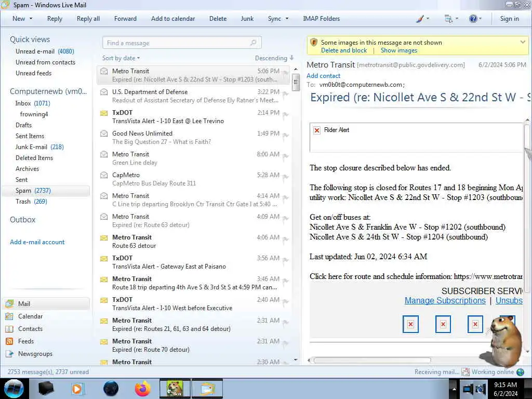Click Sign in
Screen dimensions: 532x399
pyautogui.click(x=509, y=19)
